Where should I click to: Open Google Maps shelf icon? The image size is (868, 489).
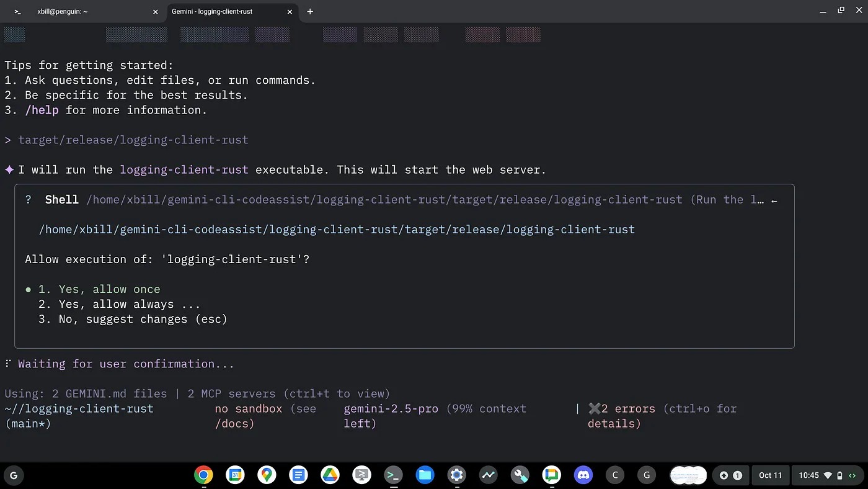267,475
